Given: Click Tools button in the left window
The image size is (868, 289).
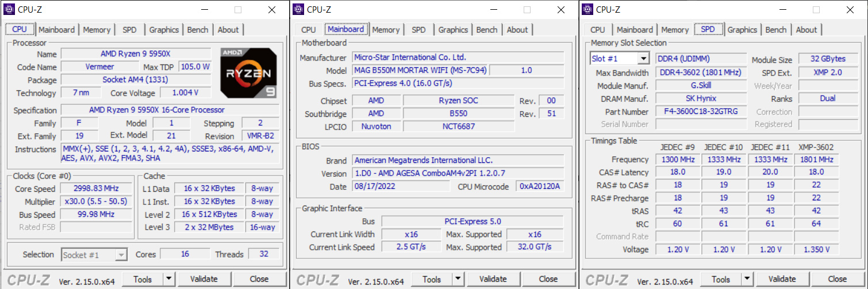Looking at the screenshot, I should point(143,279).
